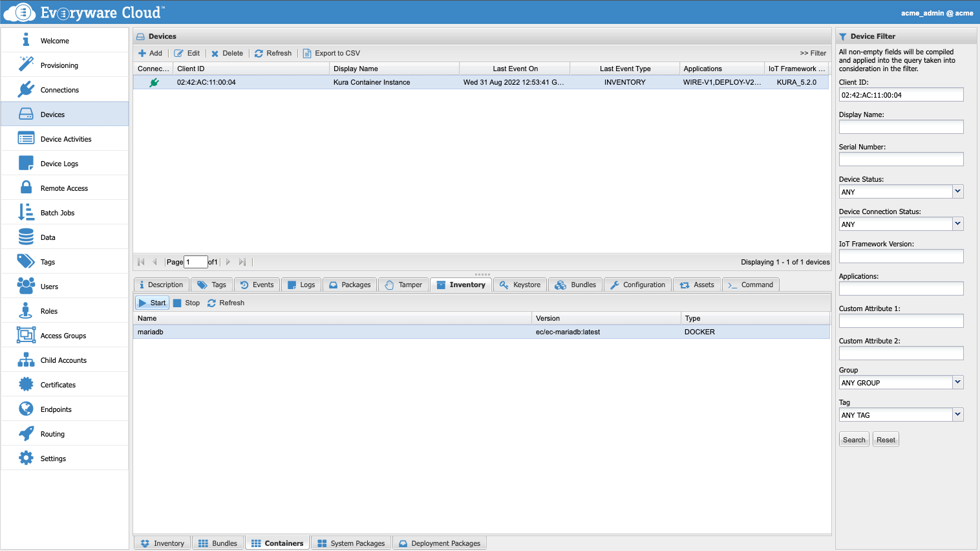Refresh the devices list

pos(273,53)
